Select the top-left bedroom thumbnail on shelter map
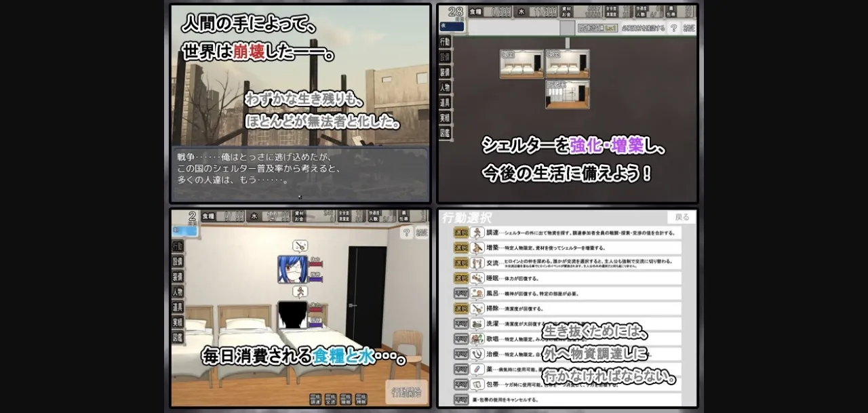868x413 pixels. click(x=521, y=64)
